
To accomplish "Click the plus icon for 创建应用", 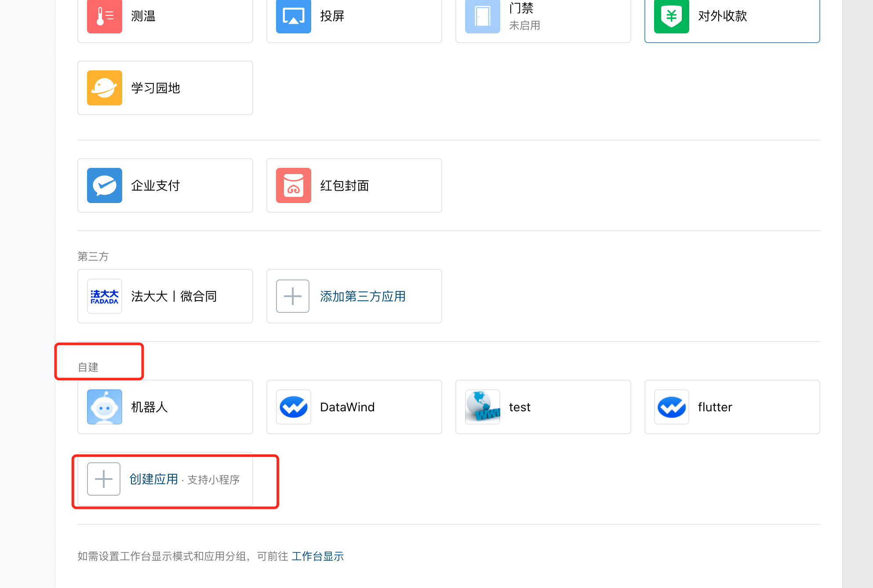I will point(104,479).
